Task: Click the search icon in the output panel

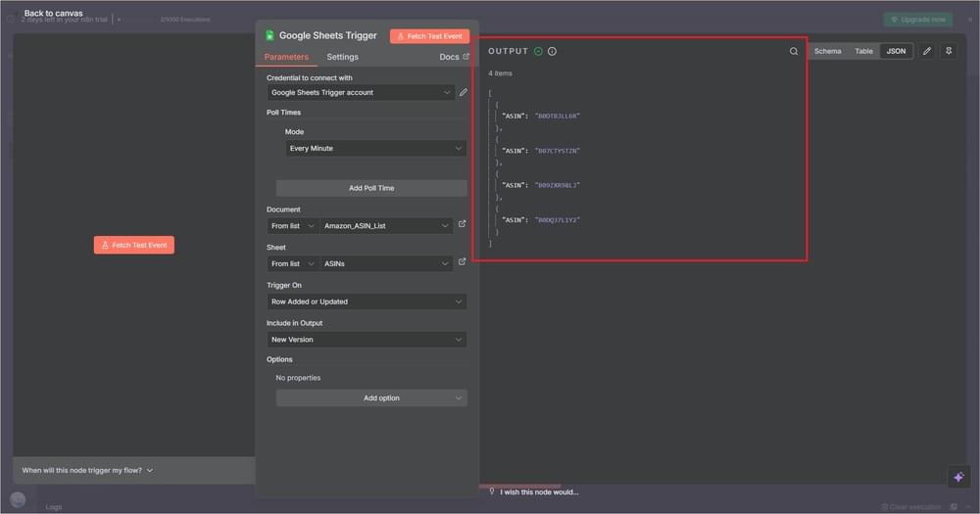Action: point(794,51)
